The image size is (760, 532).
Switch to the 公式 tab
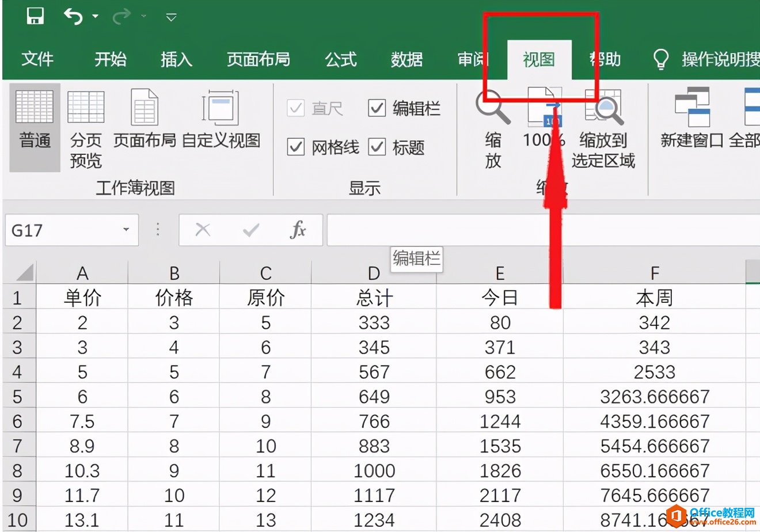341,59
